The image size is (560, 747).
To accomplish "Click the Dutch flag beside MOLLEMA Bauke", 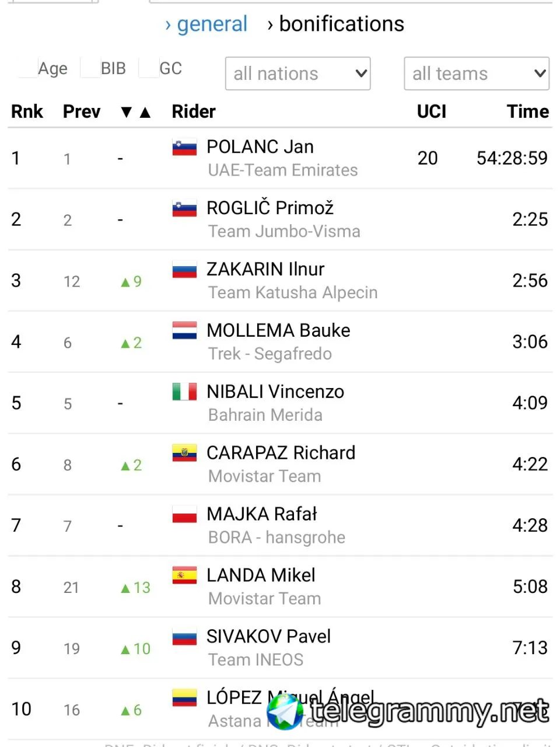I will click(184, 331).
